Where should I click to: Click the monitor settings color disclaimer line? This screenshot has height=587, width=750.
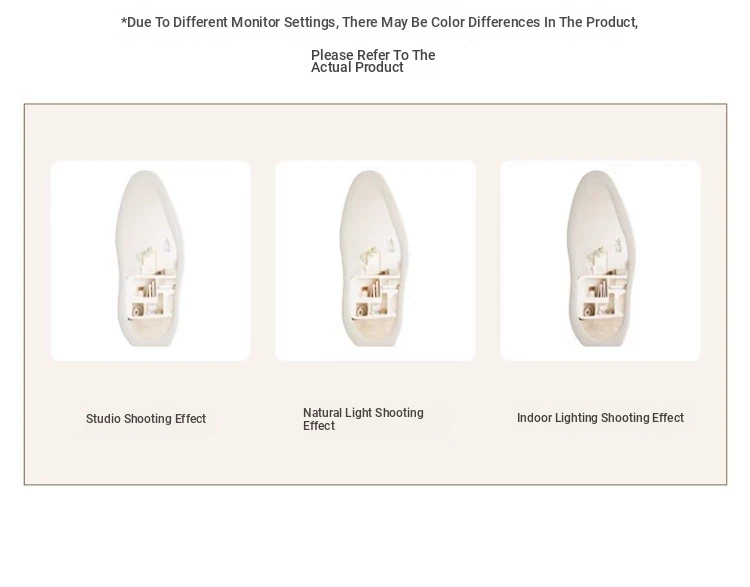(379, 22)
